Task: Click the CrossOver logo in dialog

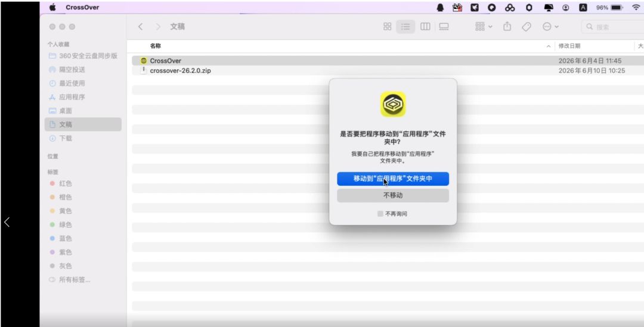Action: (x=393, y=104)
